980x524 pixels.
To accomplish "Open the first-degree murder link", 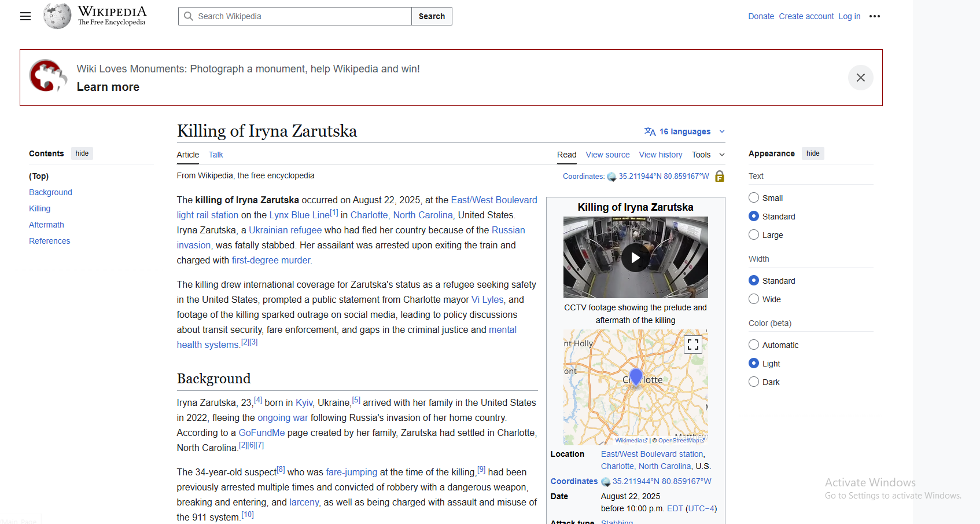I will [272, 260].
